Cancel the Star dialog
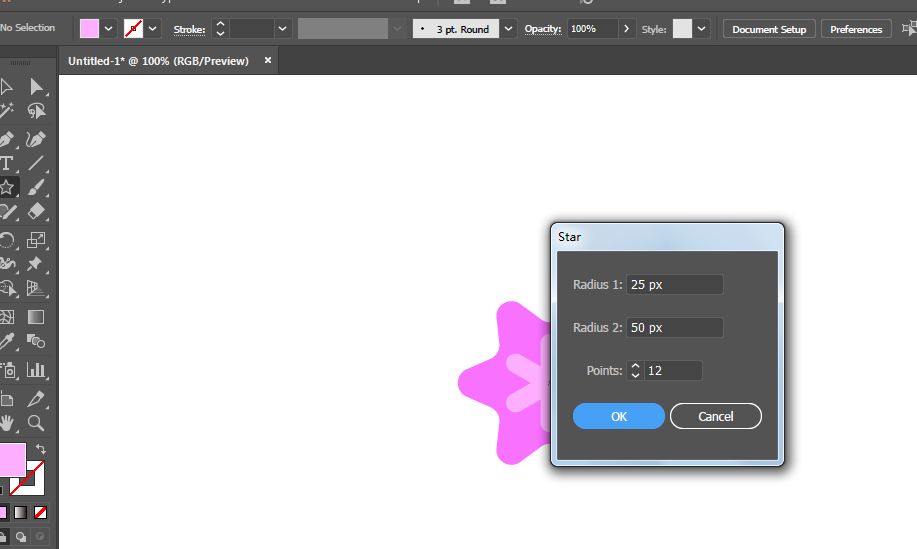917x549 pixels. 716,416
